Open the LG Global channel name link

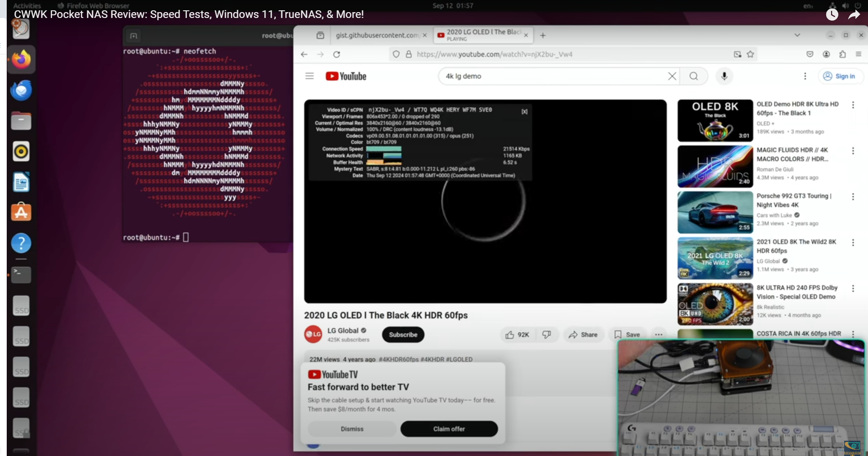click(x=343, y=331)
